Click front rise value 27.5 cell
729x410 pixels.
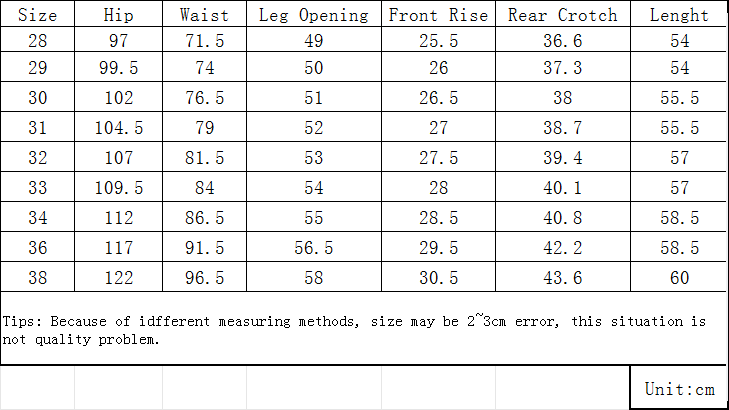438,157
